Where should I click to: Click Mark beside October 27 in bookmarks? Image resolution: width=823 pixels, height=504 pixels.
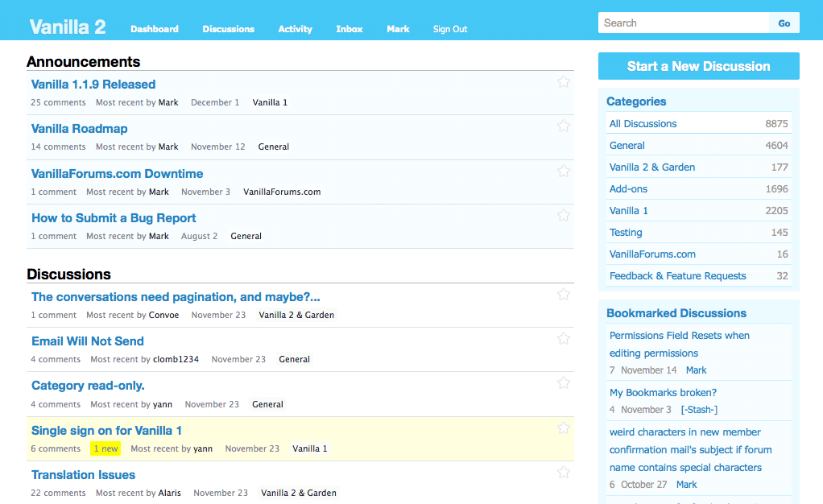(687, 485)
